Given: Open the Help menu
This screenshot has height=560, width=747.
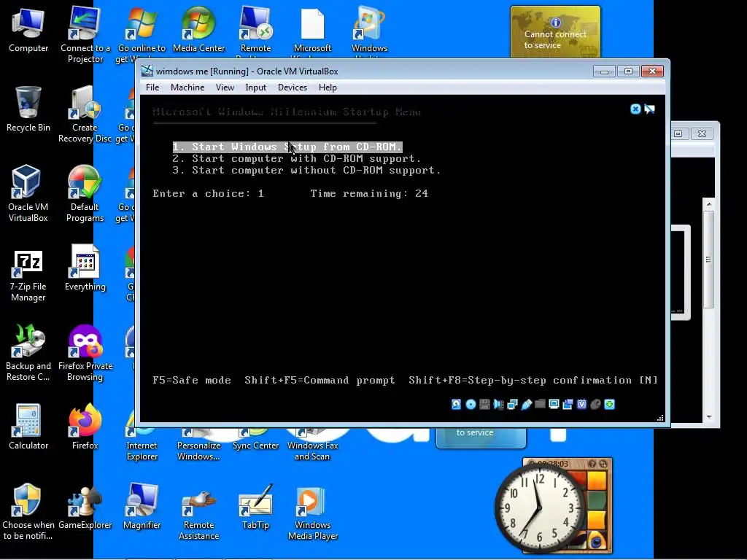Looking at the screenshot, I should [x=328, y=87].
